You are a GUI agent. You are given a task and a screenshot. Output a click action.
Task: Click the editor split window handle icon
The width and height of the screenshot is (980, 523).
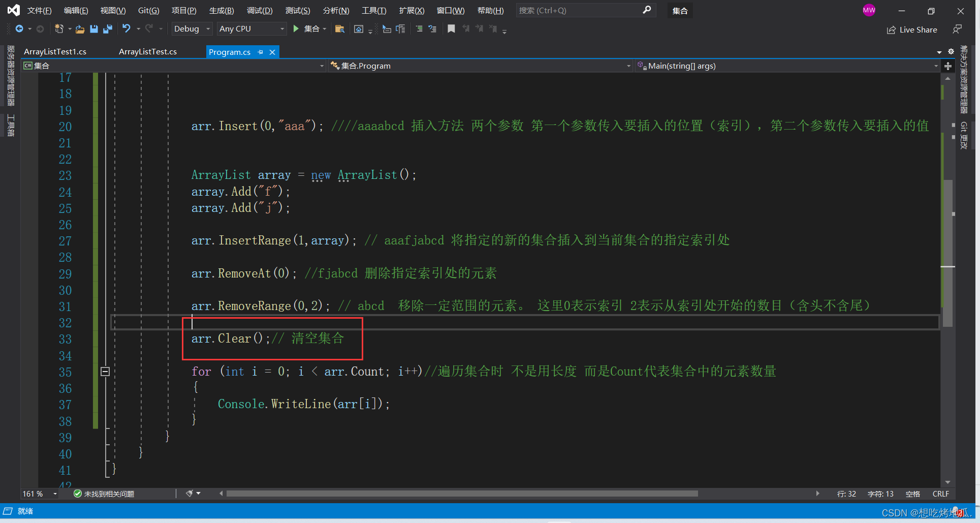(x=948, y=66)
